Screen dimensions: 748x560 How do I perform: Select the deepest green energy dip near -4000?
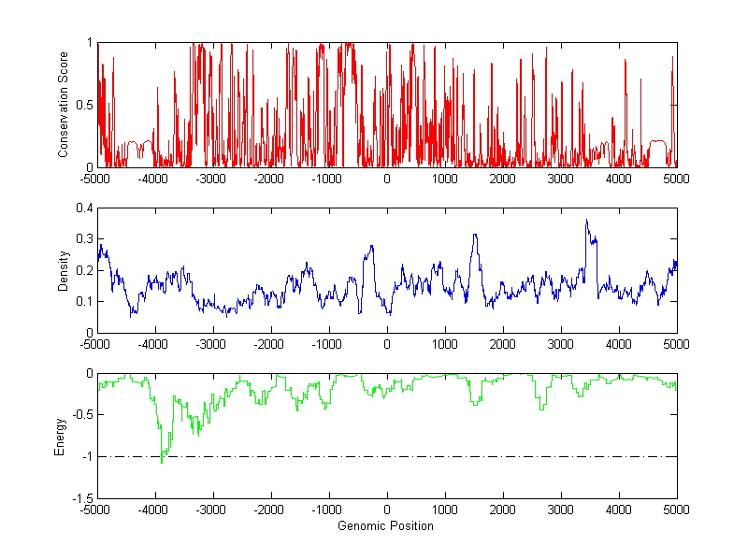(x=161, y=461)
